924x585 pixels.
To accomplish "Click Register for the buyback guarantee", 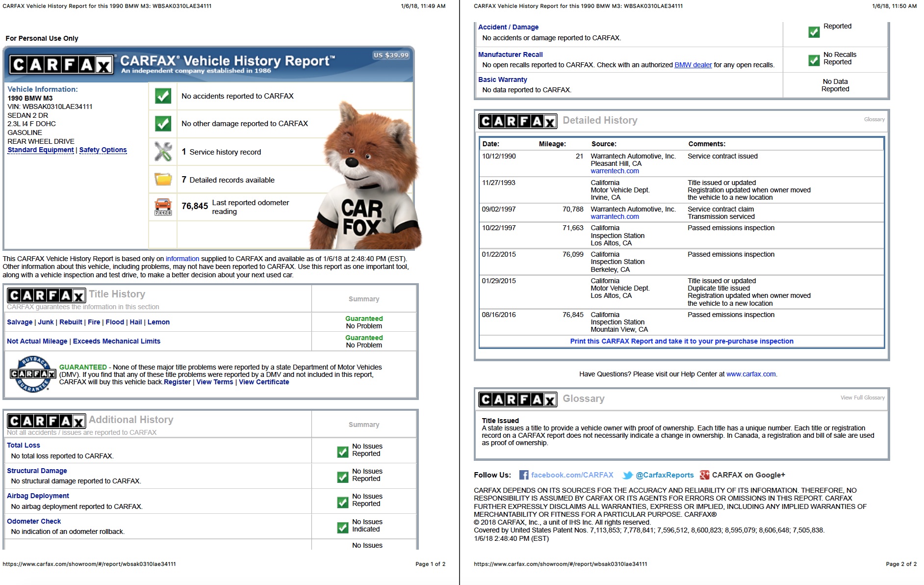I will 177,382.
